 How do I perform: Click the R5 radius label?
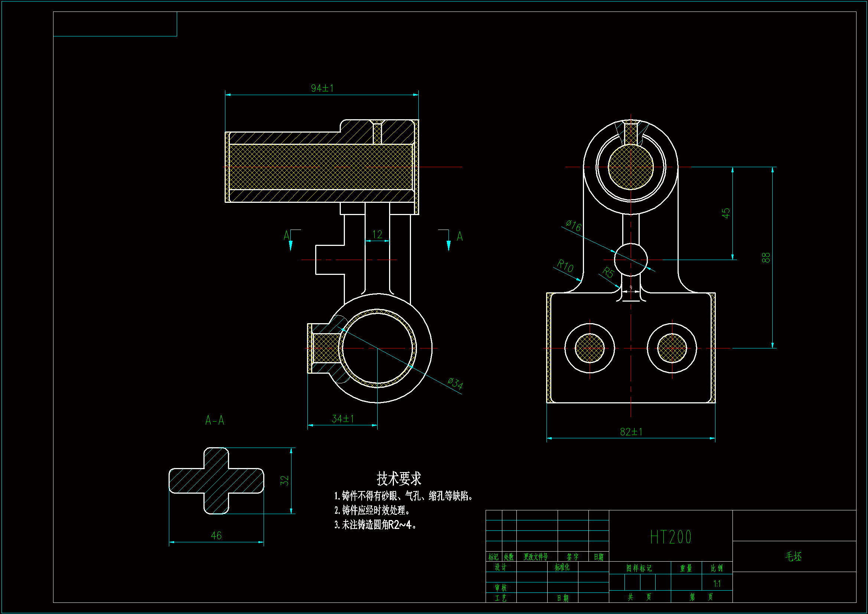click(608, 272)
